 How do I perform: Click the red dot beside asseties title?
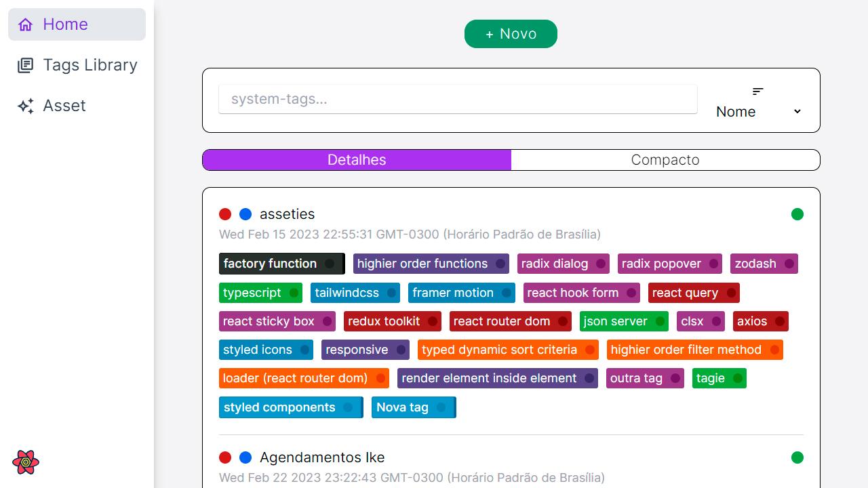(x=225, y=214)
